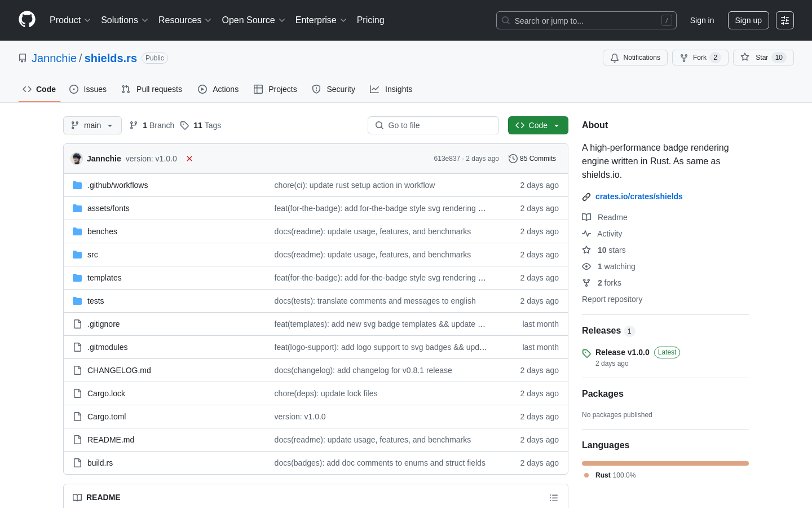Click the Fork icon button

coord(684,58)
